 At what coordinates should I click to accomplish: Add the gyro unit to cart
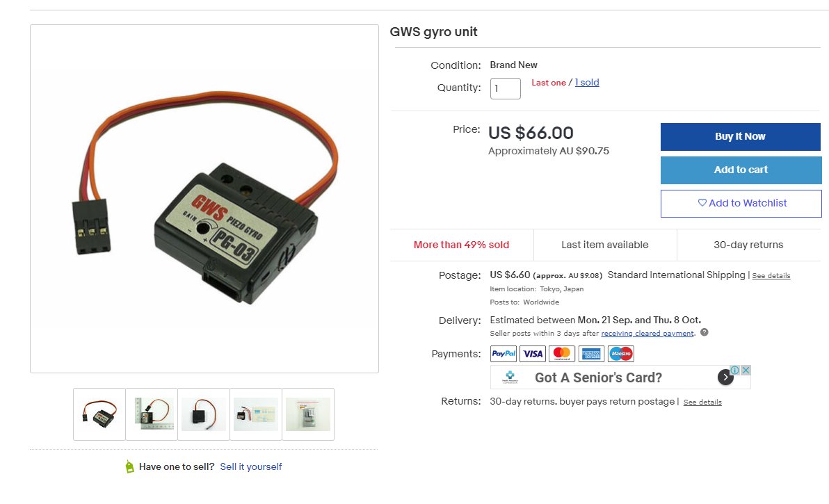click(x=741, y=170)
